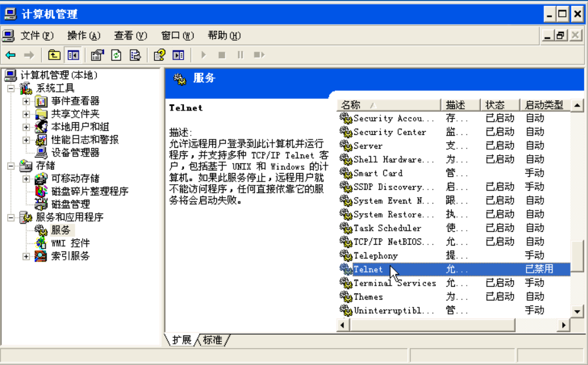The height and width of the screenshot is (365, 588).
Task: Select 设备管理器 in the tree
Action: (75, 153)
